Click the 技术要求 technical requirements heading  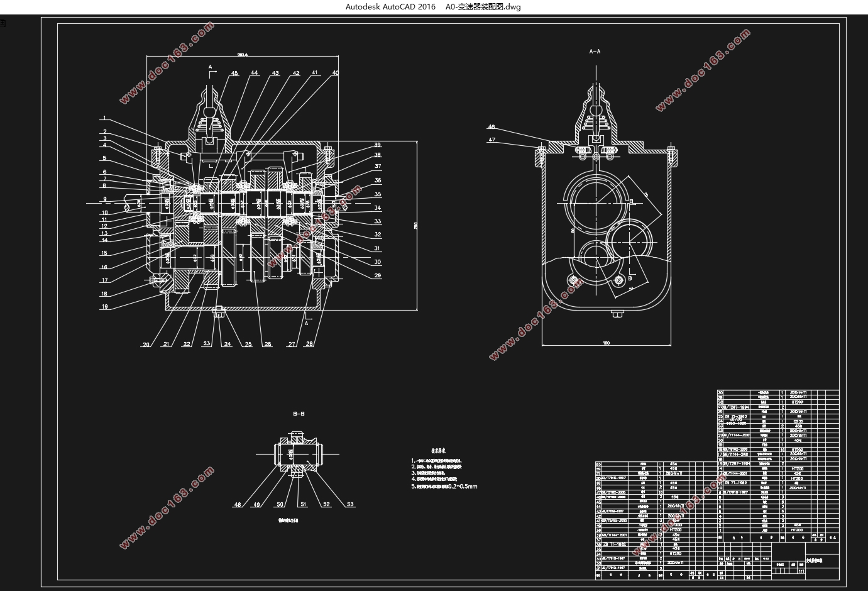(438, 451)
